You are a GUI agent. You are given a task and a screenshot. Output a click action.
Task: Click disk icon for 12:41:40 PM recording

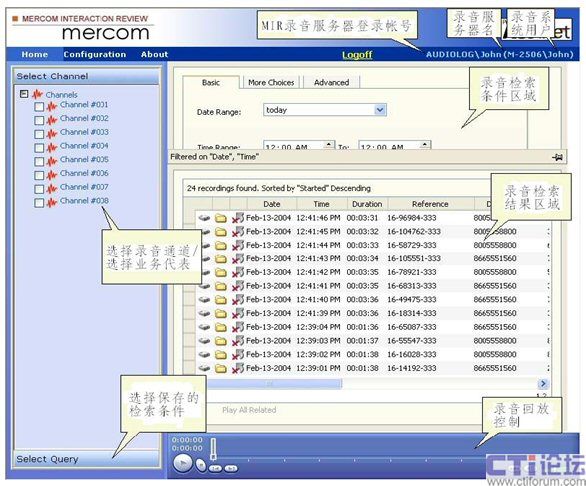(204, 299)
